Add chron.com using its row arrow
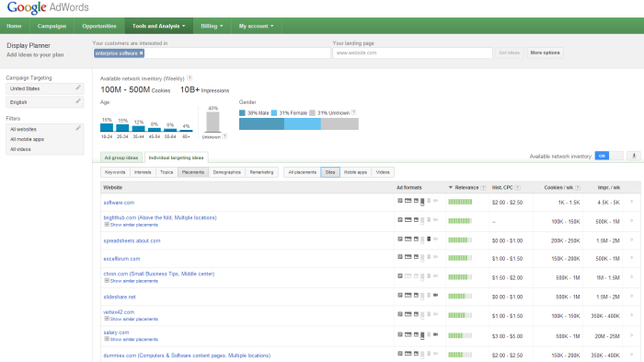644x362 pixels. (x=632, y=277)
